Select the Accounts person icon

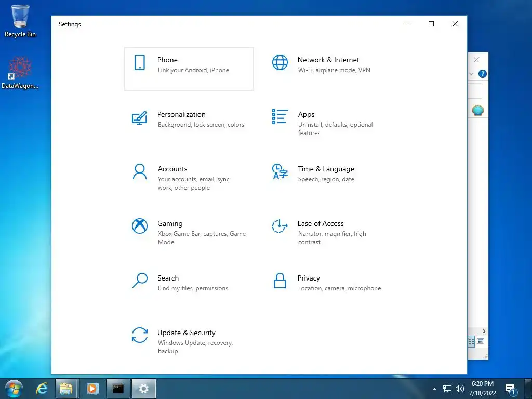point(139,171)
